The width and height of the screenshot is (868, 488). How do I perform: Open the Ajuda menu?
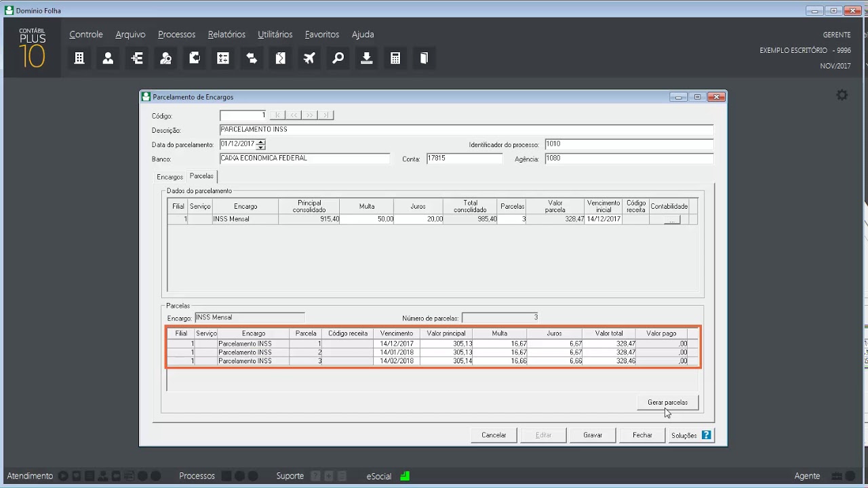click(363, 34)
